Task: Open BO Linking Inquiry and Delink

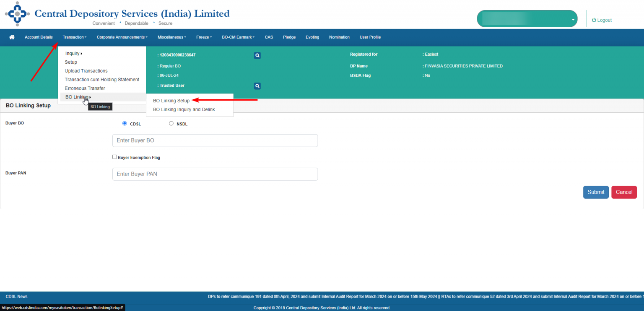Action: click(x=183, y=109)
